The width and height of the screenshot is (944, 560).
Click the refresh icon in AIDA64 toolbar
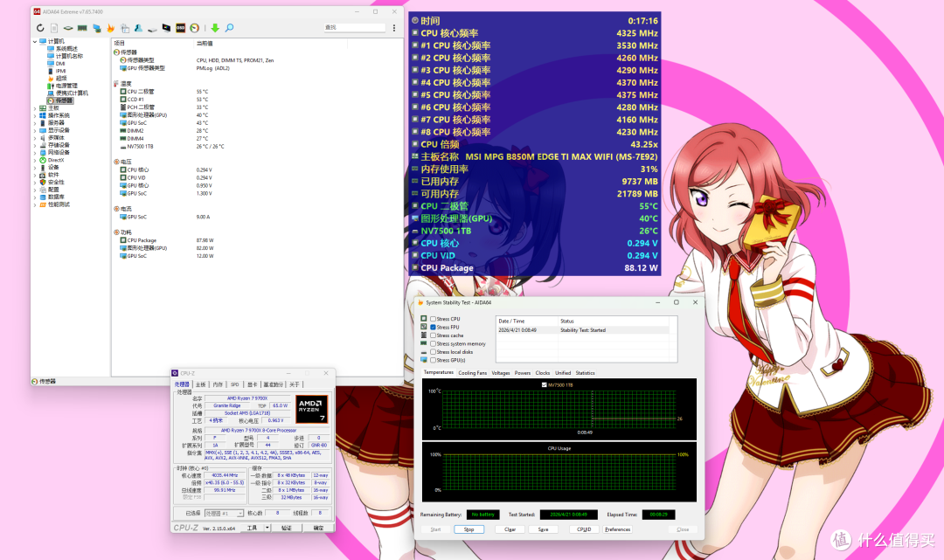pos(40,28)
